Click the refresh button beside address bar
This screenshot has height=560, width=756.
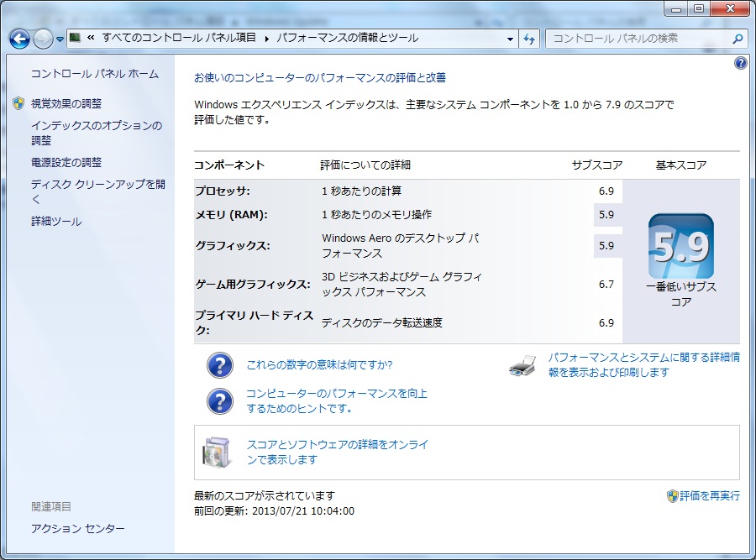coord(529,39)
